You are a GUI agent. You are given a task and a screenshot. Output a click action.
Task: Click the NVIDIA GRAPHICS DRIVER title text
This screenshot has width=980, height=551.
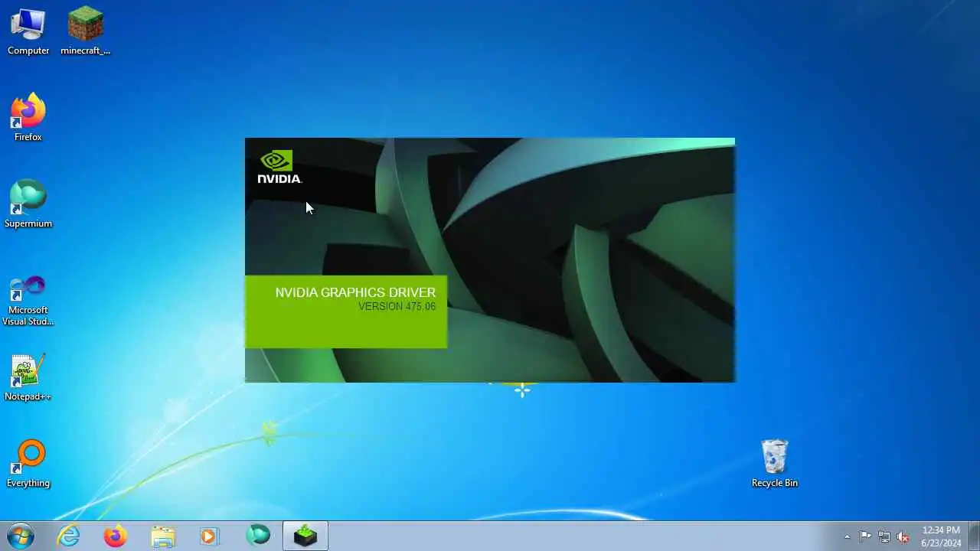(355, 292)
